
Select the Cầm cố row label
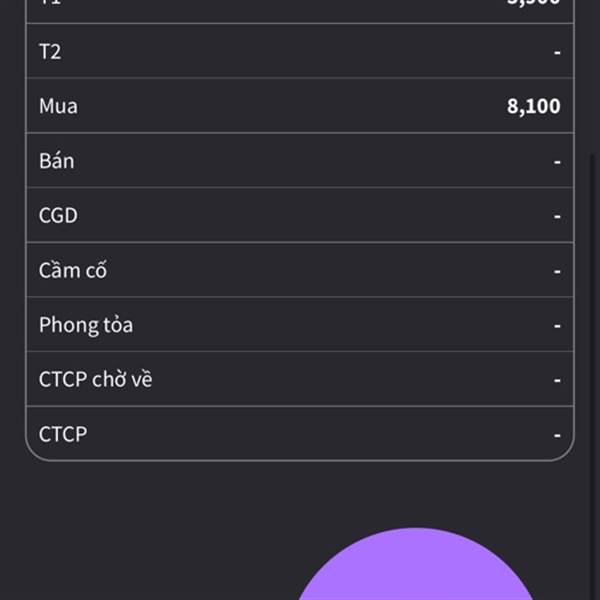click(73, 270)
